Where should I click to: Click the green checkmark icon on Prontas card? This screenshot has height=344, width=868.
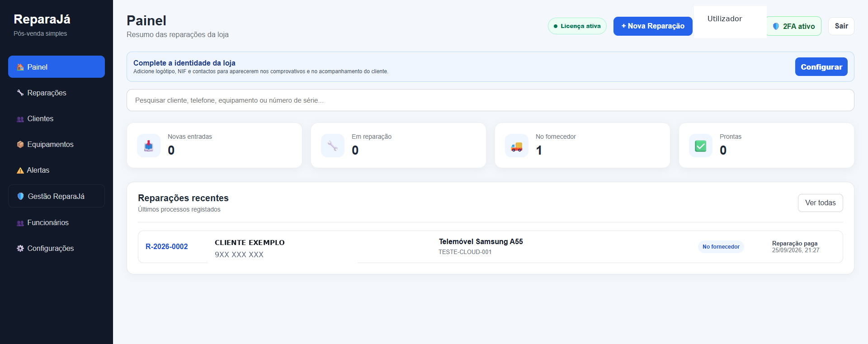coord(701,146)
